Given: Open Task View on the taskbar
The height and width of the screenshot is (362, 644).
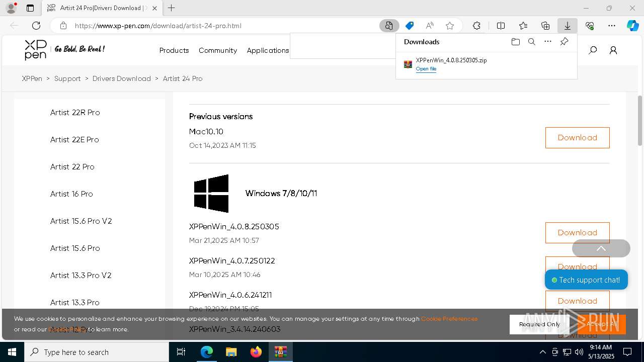Looking at the screenshot, I should click(x=181, y=352).
